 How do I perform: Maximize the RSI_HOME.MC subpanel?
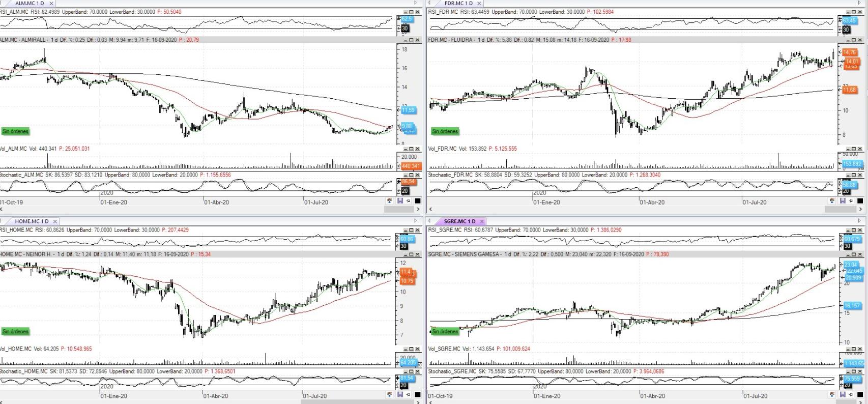(x=411, y=230)
